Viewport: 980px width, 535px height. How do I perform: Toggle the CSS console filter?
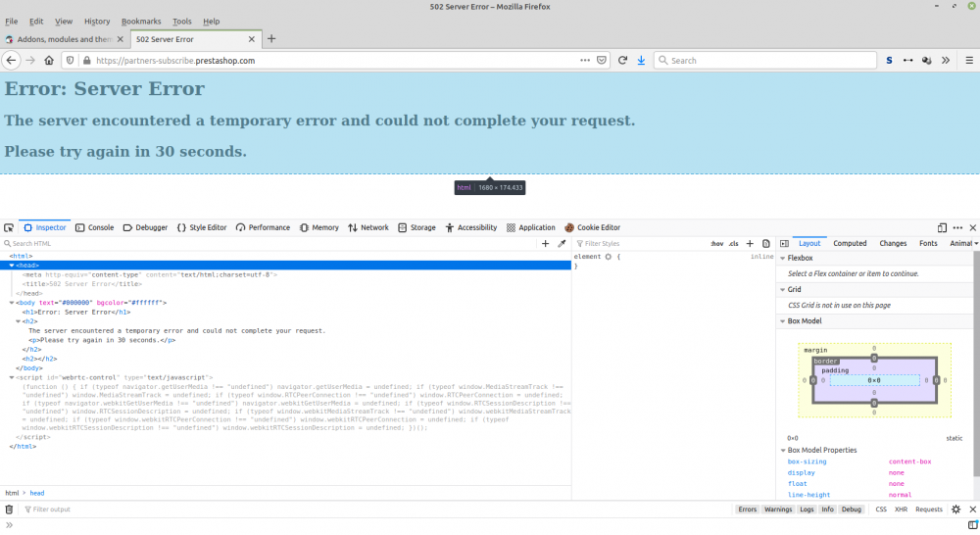click(881, 510)
